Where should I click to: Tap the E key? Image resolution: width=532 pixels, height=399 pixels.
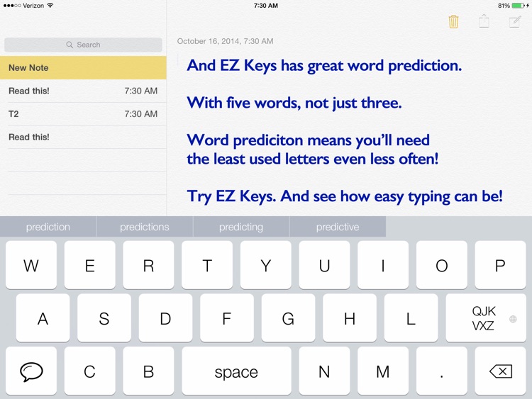tap(90, 266)
